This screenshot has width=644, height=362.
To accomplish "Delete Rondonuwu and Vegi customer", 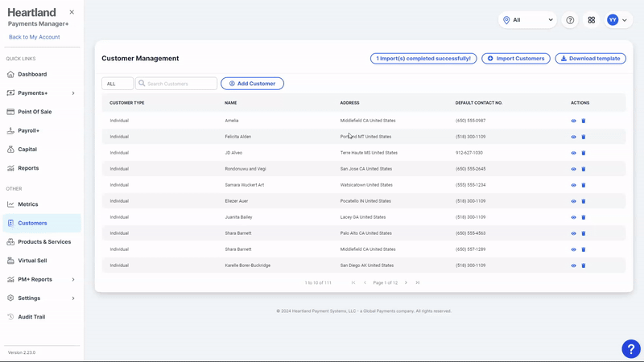I will pos(583,169).
